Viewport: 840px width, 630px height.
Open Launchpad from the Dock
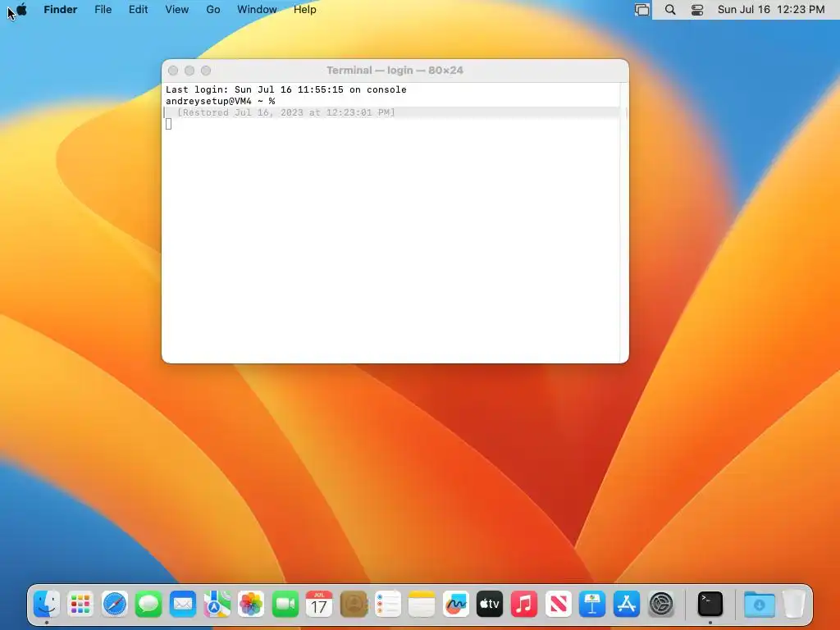pos(80,605)
